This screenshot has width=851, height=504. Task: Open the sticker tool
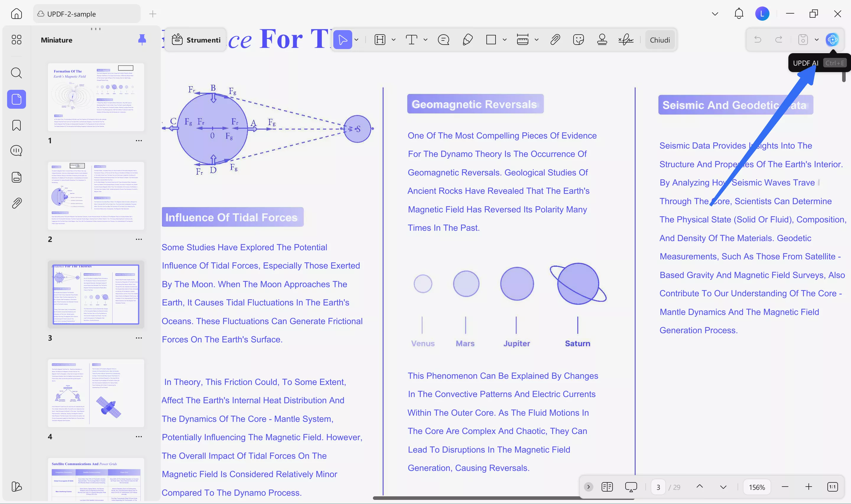click(x=578, y=40)
